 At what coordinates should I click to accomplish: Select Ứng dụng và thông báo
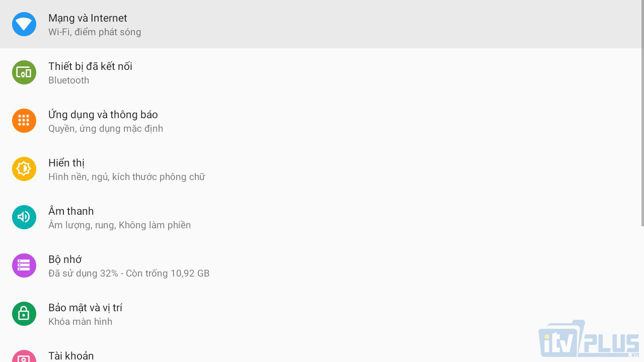103,115
